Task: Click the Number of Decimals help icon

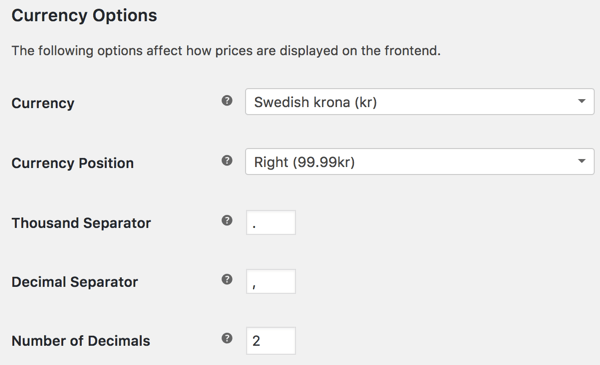Action: pos(227,338)
